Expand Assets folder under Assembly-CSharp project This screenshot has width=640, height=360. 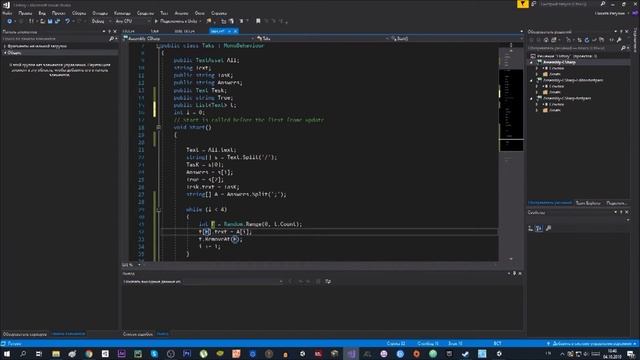[537, 74]
